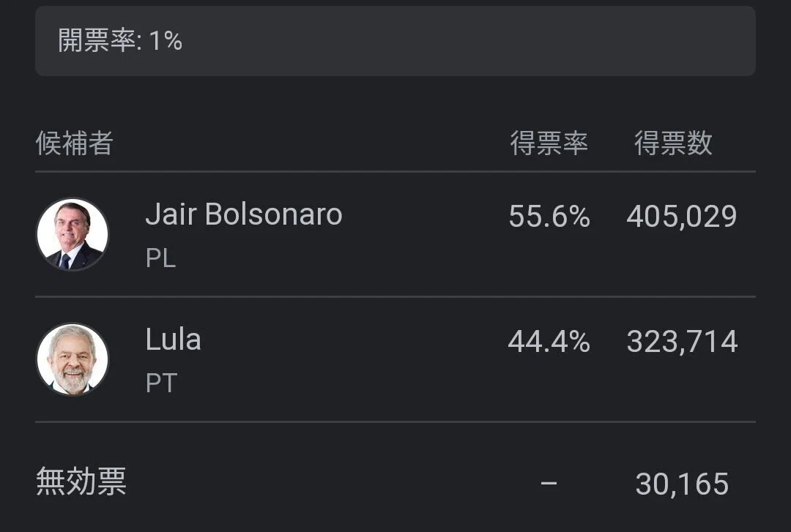Click the 得票数 column header
This screenshot has width=791, height=532.
(x=673, y=143)
